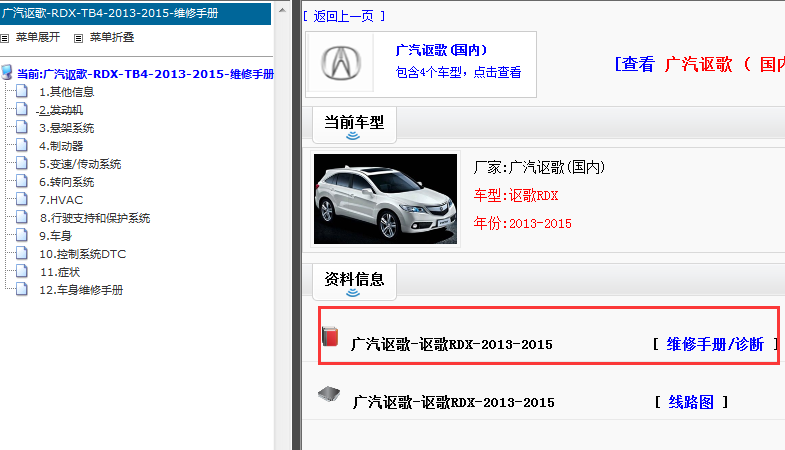The height and width of the screenshot is (450, 785).
Task: Select 4.制动器 in the tree
Action: [x=61, y=146]
